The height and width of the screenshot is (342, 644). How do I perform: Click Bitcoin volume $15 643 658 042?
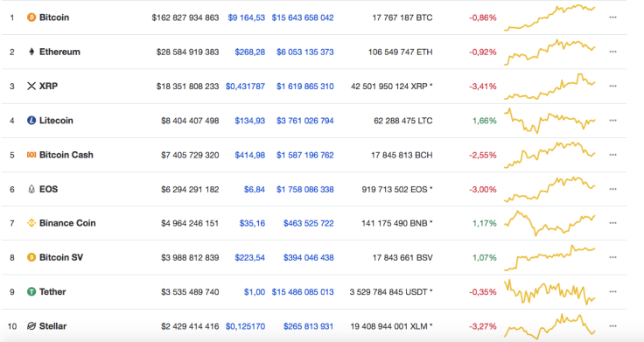point(303,17)
